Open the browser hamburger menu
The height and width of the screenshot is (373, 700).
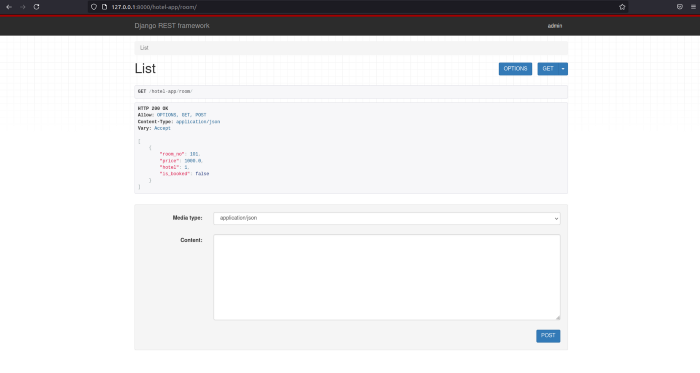coord(693,7)
